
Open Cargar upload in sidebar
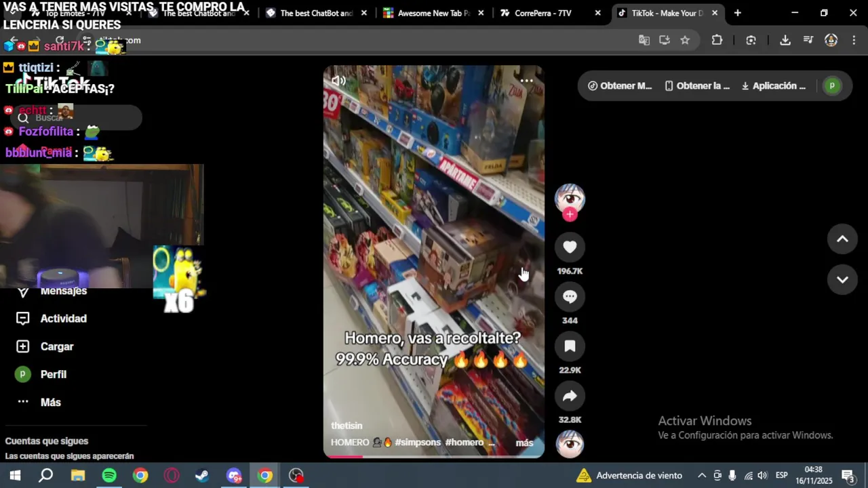point(57,346)
